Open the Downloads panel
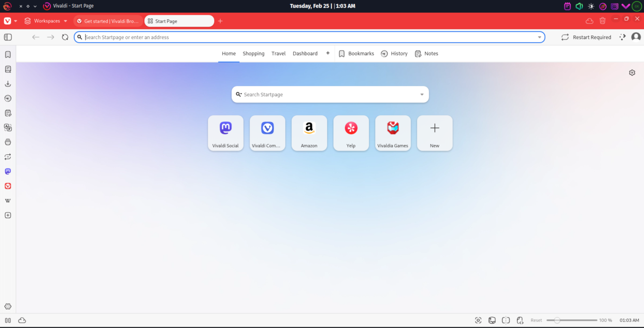The image size is (644, 328). pyautogui.click(x=8, y=84)
